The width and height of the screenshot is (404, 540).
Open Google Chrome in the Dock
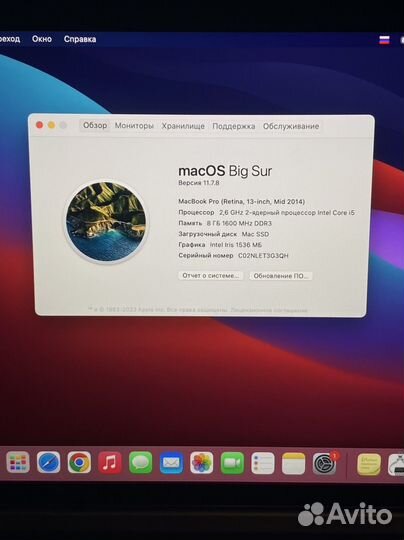pyautogui.click(x=79, y=463)
